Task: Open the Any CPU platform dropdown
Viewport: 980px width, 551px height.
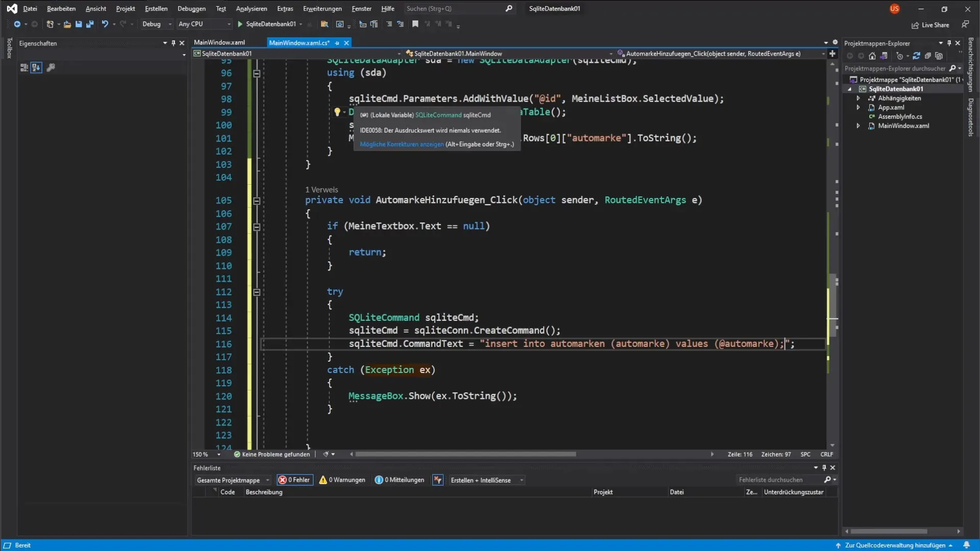Action: (204, 24)
